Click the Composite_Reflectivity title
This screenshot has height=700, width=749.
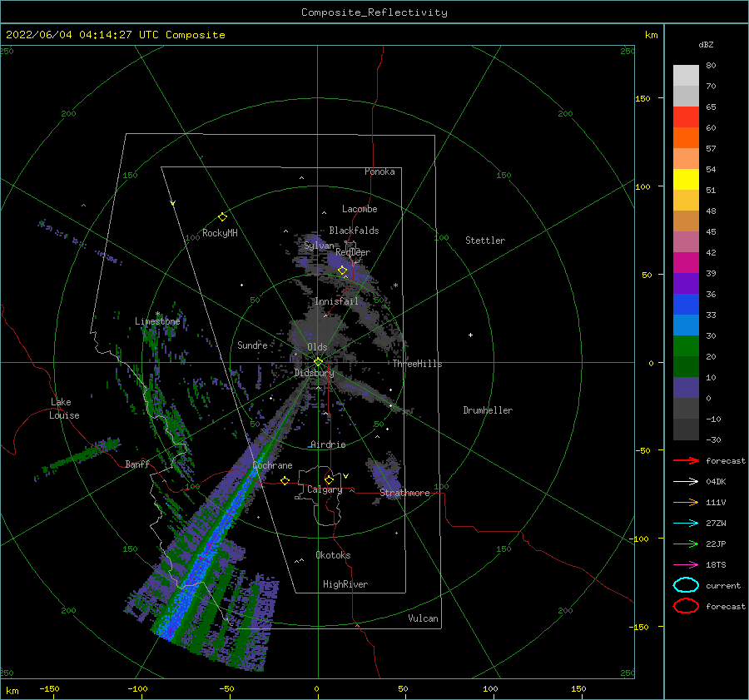[x=374, y=12]
